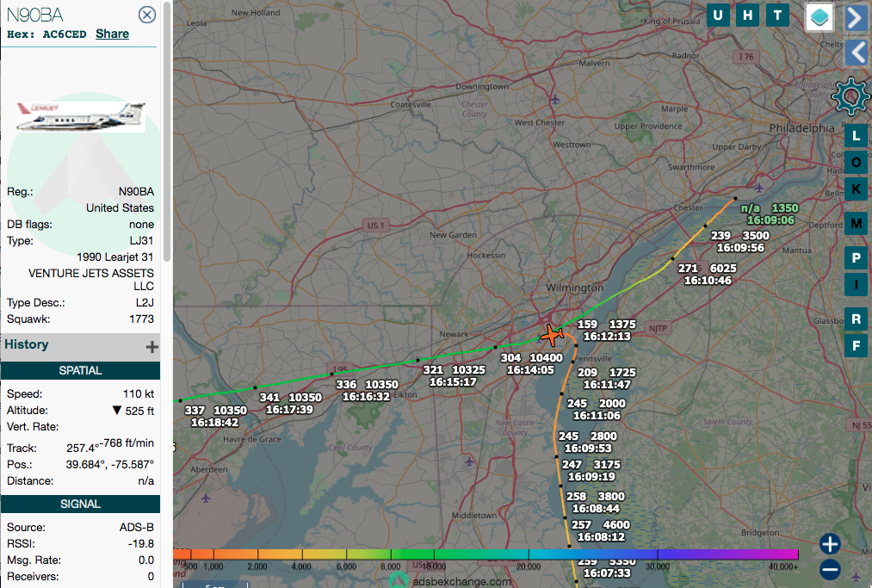Viewport: 872px width, 588px height.
Task: Click the SPATIAL section header
Action: [x=81, y=370]
